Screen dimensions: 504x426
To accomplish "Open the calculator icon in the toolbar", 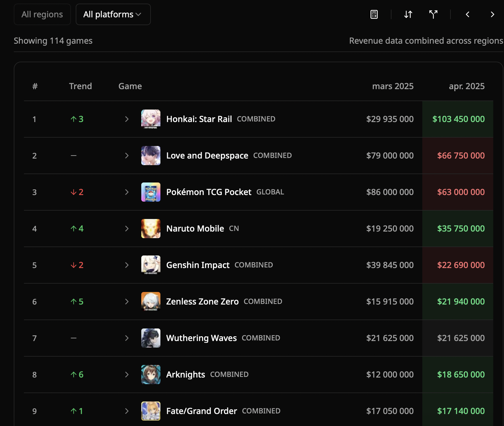I will tap(374, 14).
